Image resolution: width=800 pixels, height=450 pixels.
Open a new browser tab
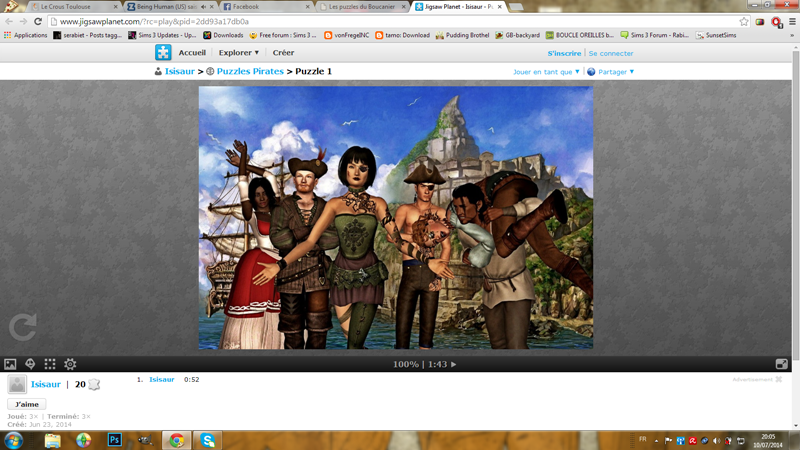point(515,7)
